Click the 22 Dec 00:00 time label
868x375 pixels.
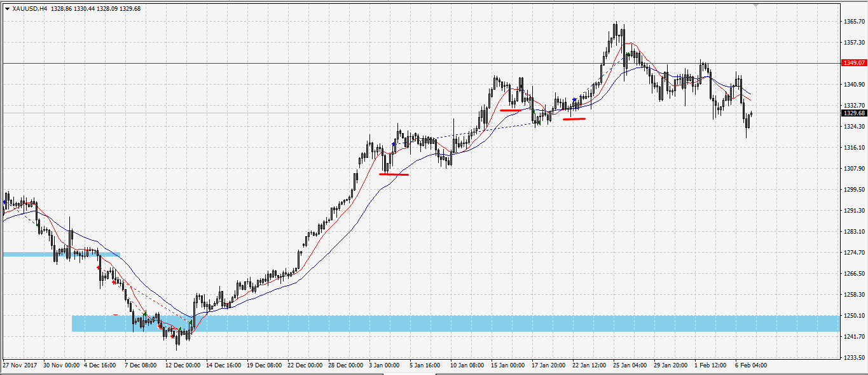(x=305, y=365)
